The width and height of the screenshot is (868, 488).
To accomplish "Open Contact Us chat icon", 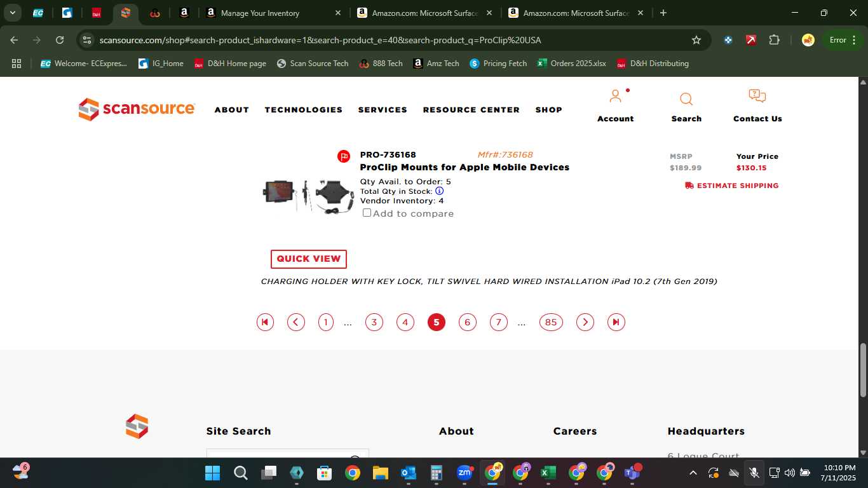I will coord(757,97).
